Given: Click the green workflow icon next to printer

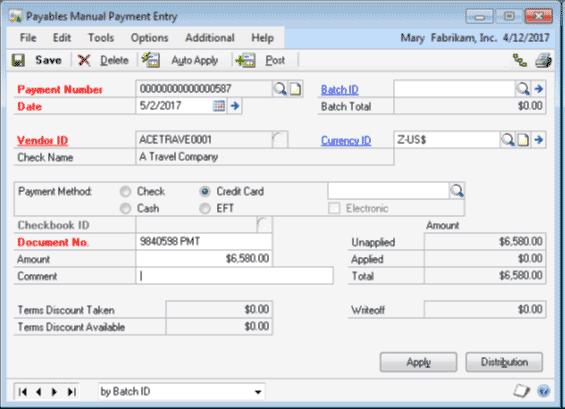Looking at the screenshot, I should coord(520,60).
